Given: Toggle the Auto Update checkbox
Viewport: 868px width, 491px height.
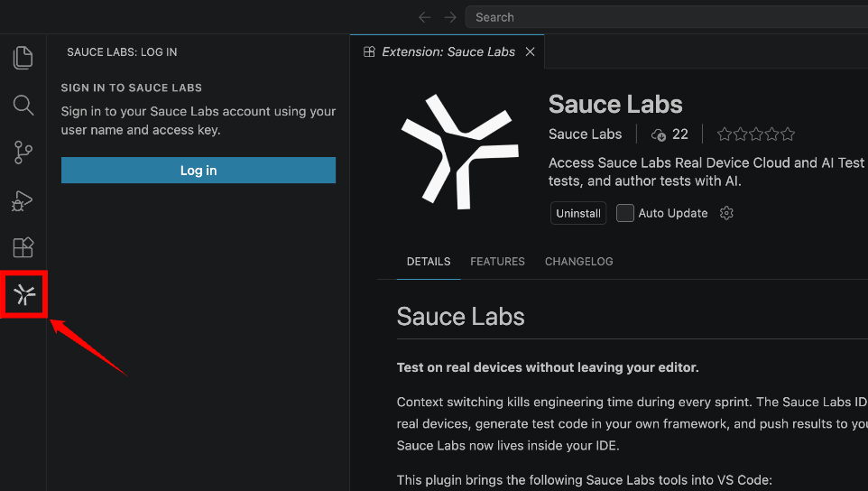Looking at the screenshot, I should pyautogui.click(x=625, y=213).
